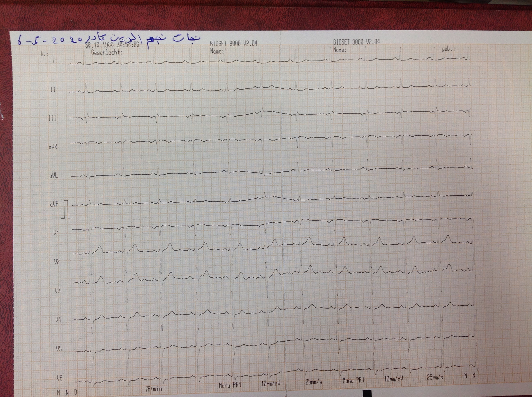Click the V2 lead label
532x397 pixels.
click(57, 261)
